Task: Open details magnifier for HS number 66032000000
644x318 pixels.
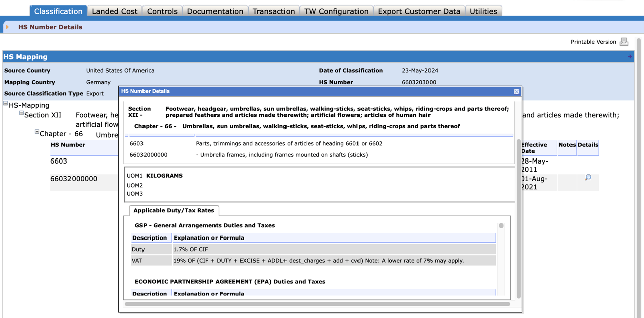Action: coord(588,178)
